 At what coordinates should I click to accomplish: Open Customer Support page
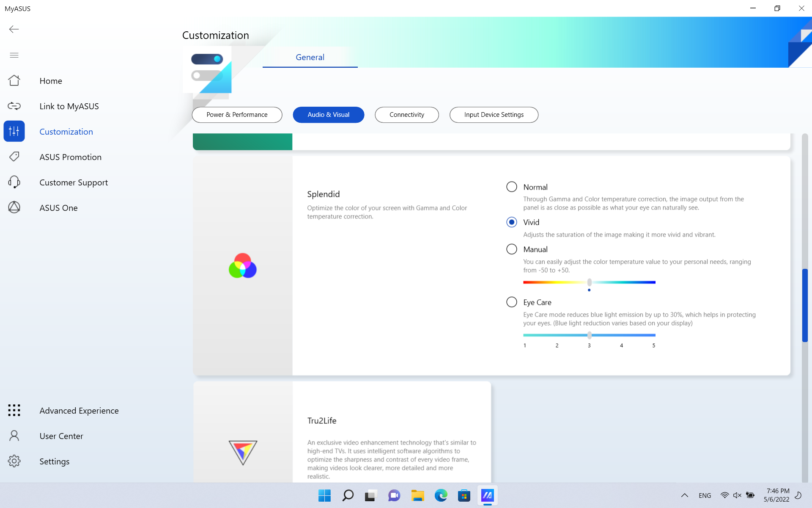pos(74,182)
